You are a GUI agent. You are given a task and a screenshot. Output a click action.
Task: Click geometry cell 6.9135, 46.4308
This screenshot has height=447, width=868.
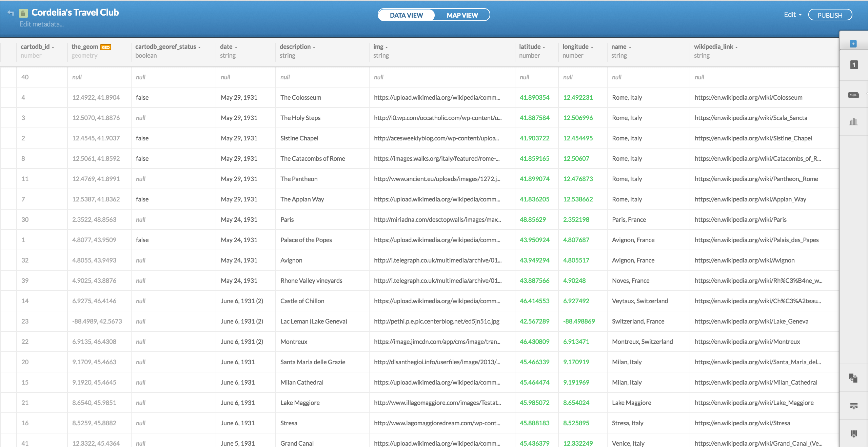(x=99, y=342)
